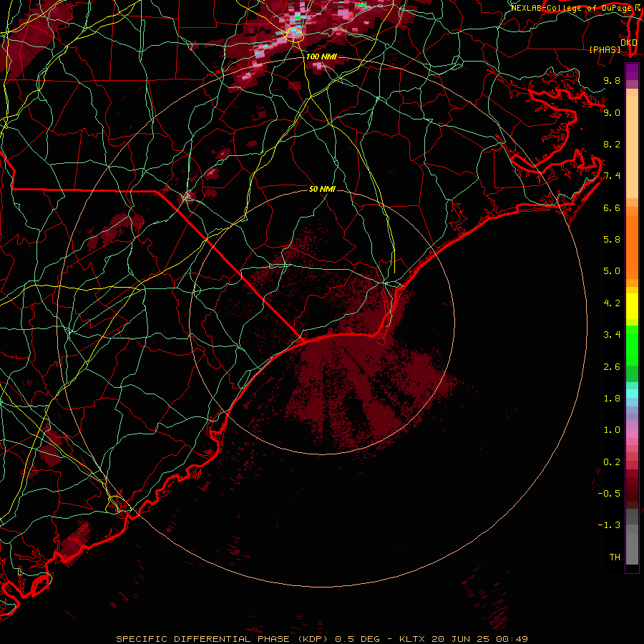
Task: Click the 9.0 value on color scale
Action: [x=612, y=112]
